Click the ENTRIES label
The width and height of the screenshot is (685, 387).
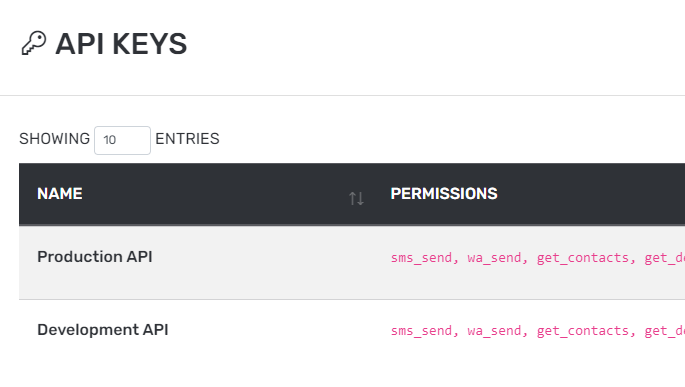coord(187,139)
